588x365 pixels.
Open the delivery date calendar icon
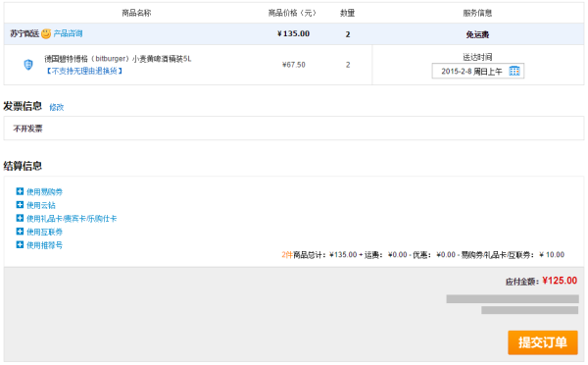(514, 71)
